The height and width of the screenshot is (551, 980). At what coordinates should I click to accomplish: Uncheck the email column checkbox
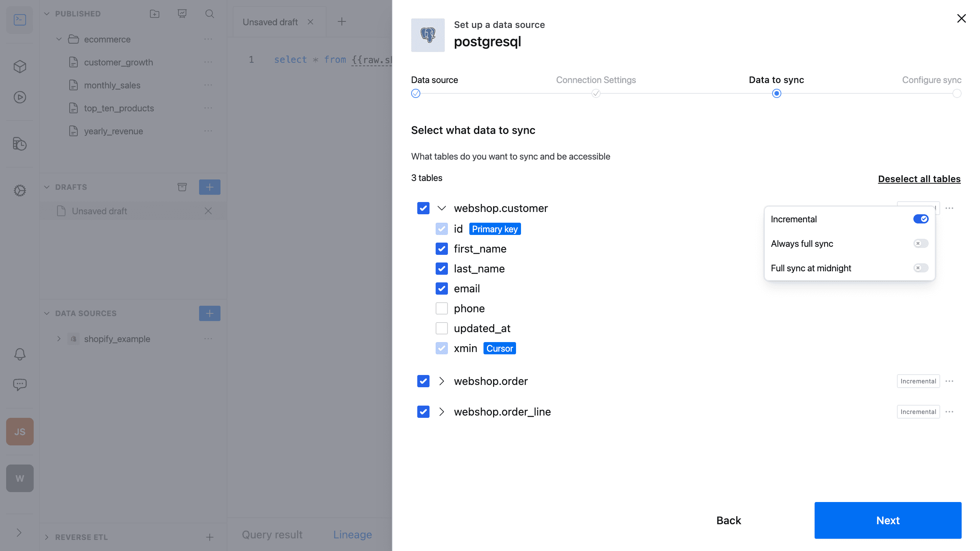(x=442, y=289)
